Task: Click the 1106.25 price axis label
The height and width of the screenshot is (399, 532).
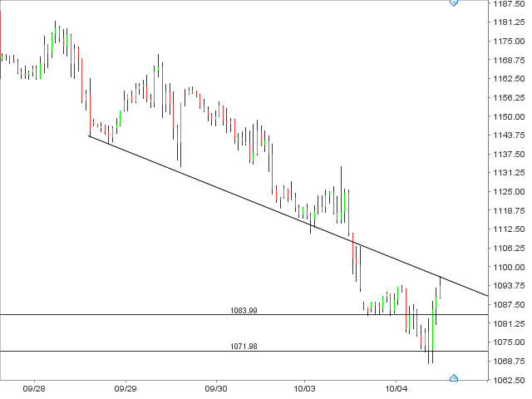Action: 509,249
